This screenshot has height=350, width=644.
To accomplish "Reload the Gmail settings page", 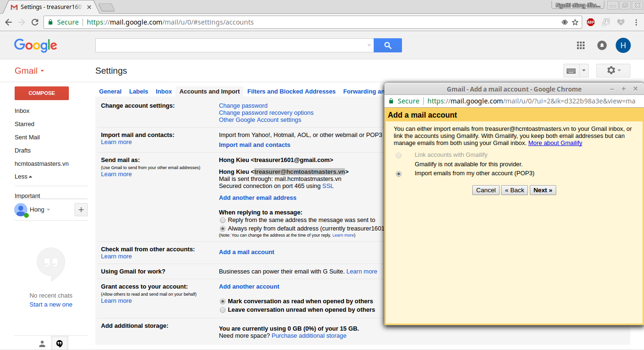I will tap(35, 22).
